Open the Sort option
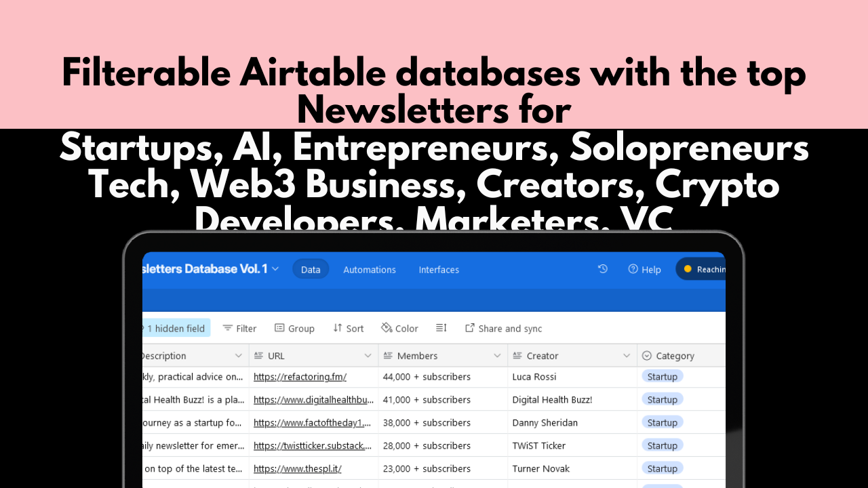868x488 pixels. [349, 328]
